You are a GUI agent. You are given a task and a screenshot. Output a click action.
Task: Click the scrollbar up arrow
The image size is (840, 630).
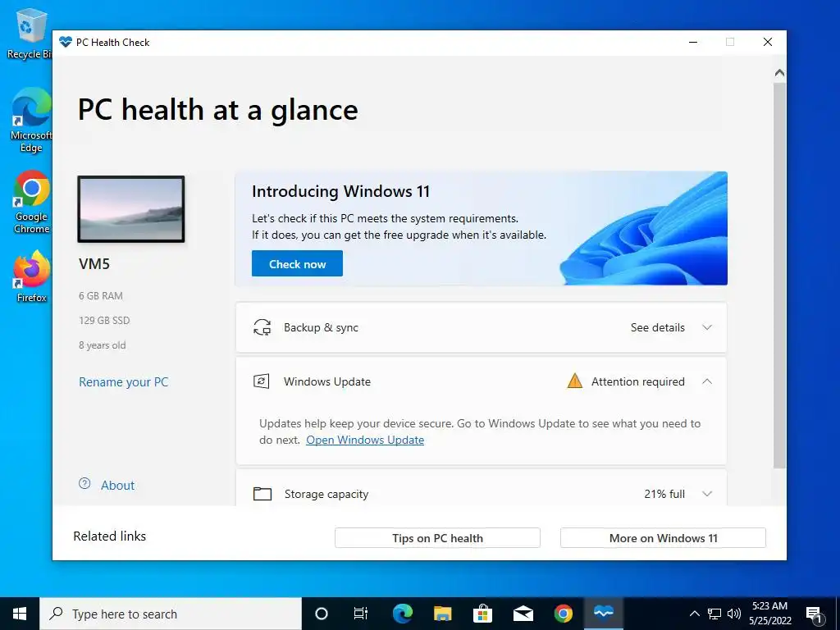tap(779, 72)
